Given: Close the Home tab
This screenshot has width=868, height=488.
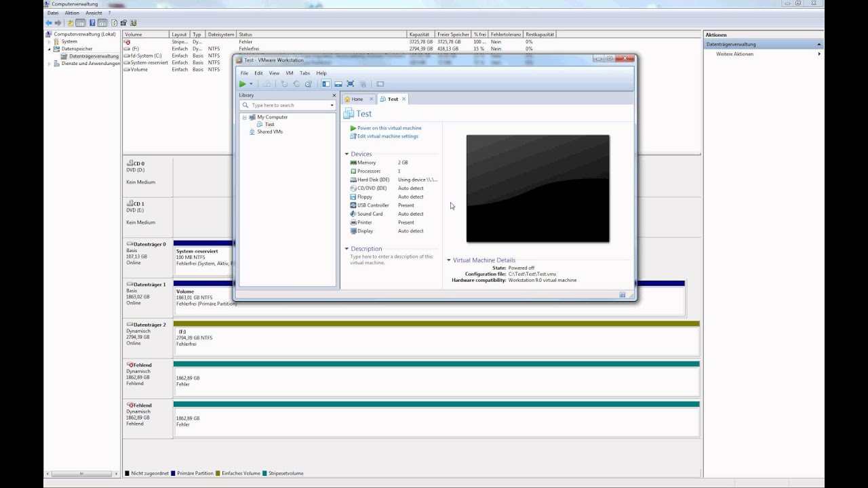Looking at the screenshot, I should [x=371, y=99].
